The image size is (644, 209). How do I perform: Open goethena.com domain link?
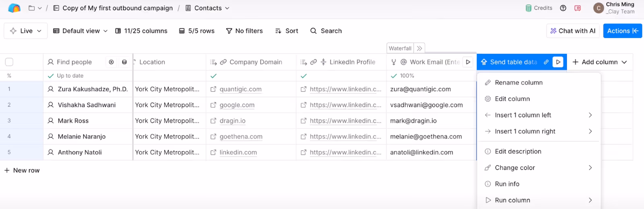point(241,137)
